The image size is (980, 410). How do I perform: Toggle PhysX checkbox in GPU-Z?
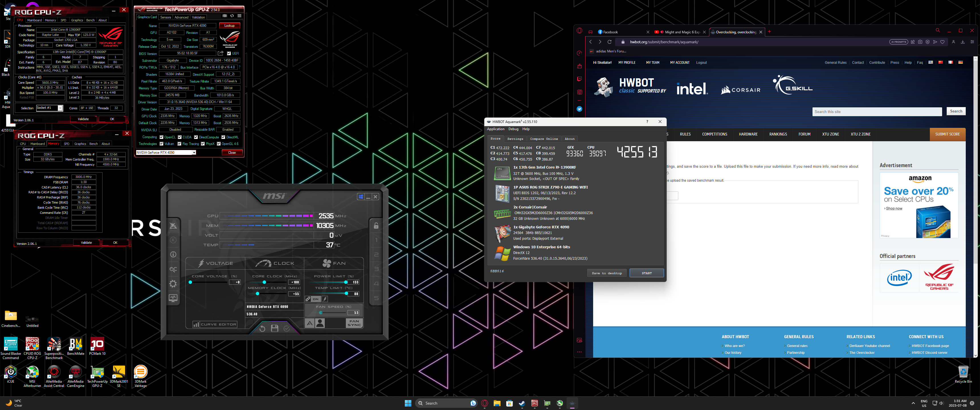click(x=203, y=144)
